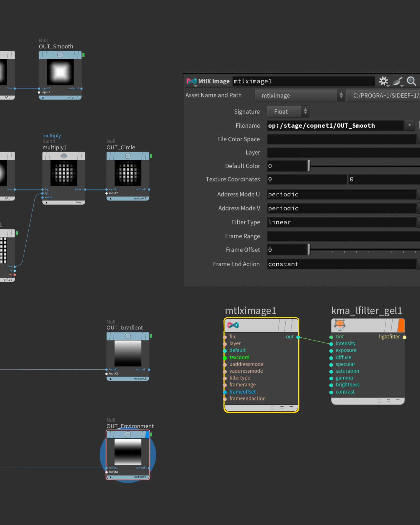Click the out connector of mtlximage1

pyautogui.click(x=298, y=337)
